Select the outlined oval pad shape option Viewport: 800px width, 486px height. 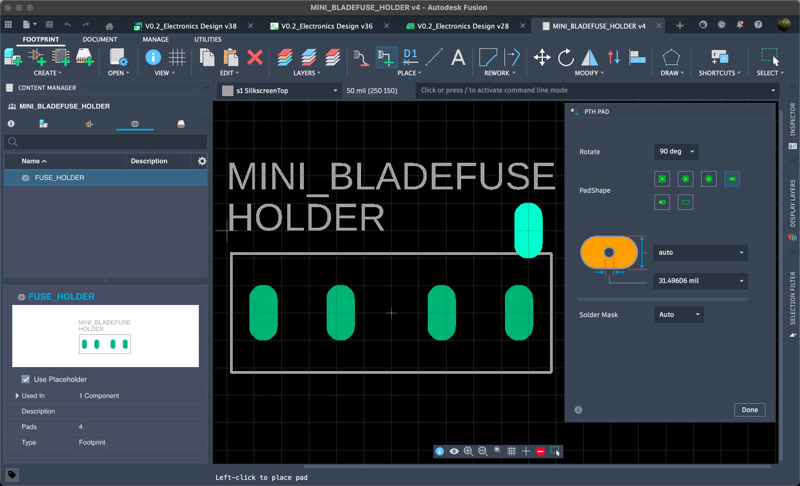(685, 202)
